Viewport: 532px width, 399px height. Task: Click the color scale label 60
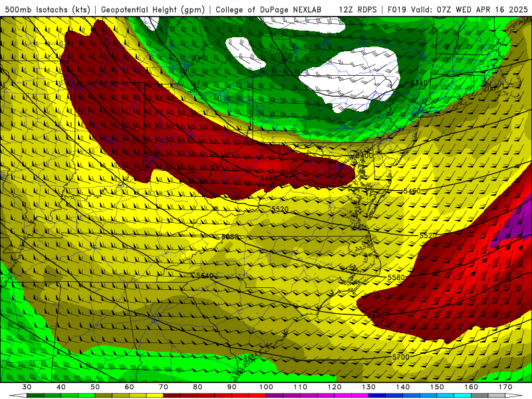point(129,387)
